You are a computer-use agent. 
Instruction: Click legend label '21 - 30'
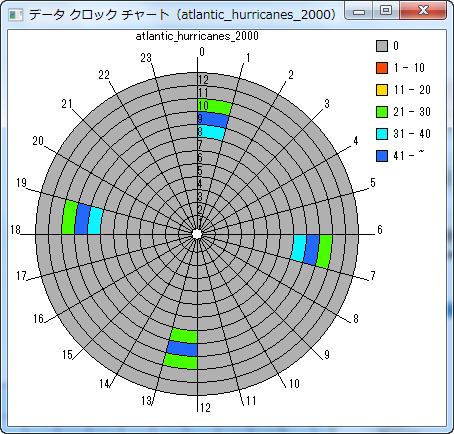(412, 112)
